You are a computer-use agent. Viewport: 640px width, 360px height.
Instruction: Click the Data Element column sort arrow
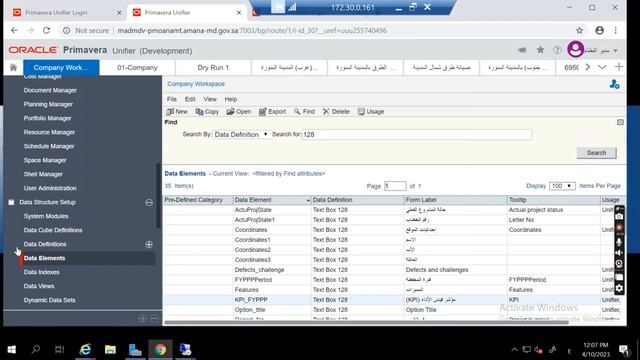point(308,200)
